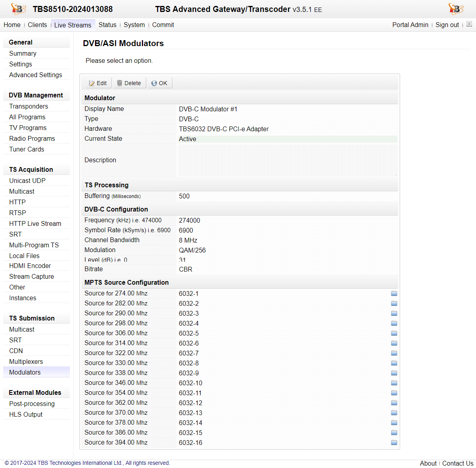Click folder icon in the 6032-5 row
This screenshot has width=476, height=468.
[x=394, y=333]
